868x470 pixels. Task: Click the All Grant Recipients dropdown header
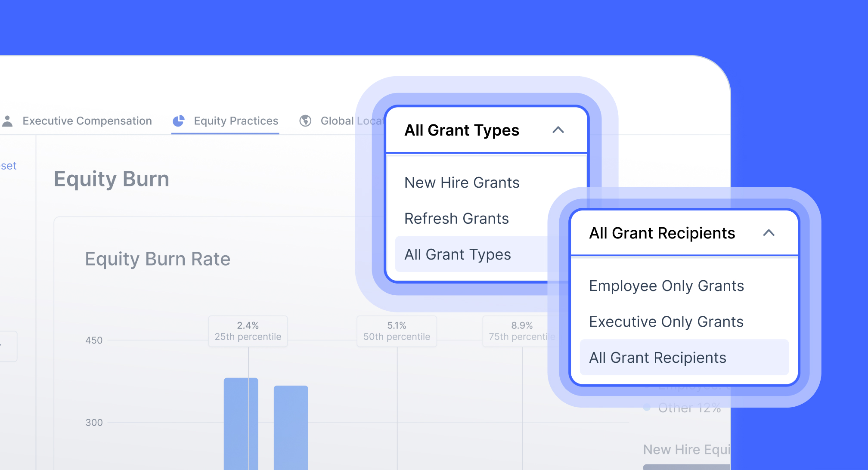pos(662,233)
